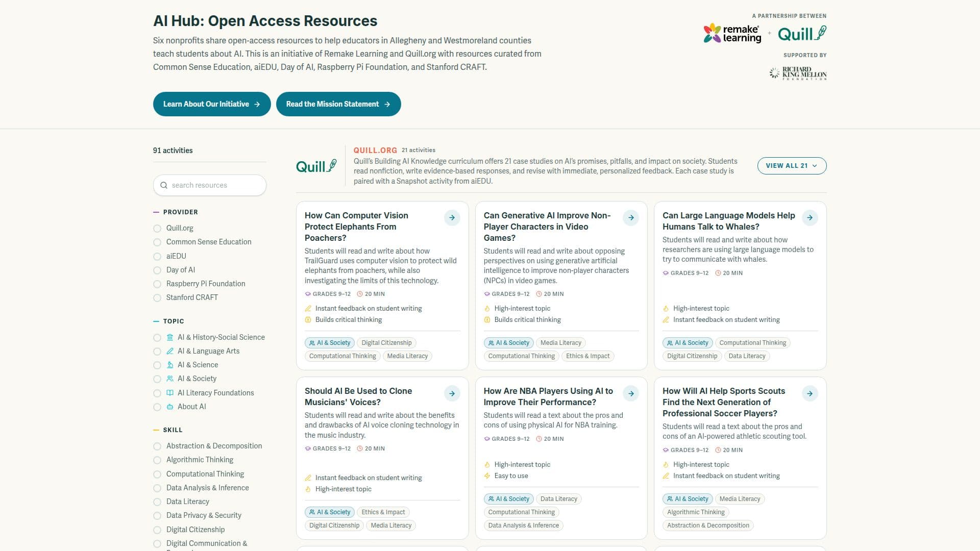Open the Computer Vision Elephants card arrow
This screenshot has height=551, width=980.
452,218
